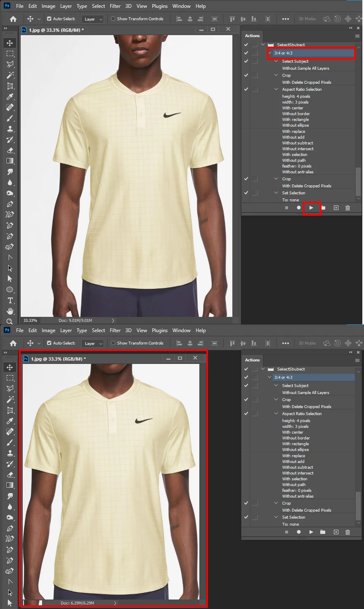Click the 3D orbit icon in upper options bar
364x609 pixels.
tap(327, 19)
